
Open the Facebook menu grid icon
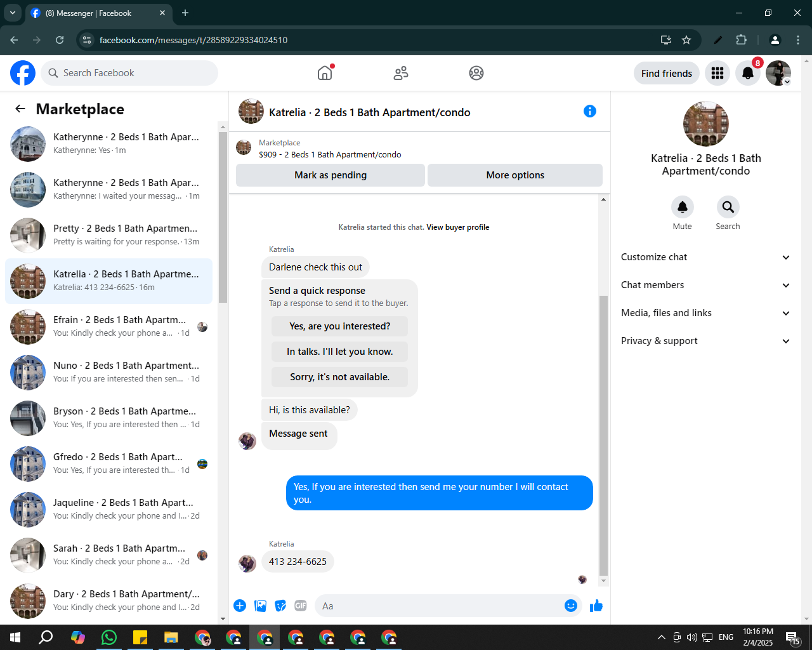click(717, 73)
